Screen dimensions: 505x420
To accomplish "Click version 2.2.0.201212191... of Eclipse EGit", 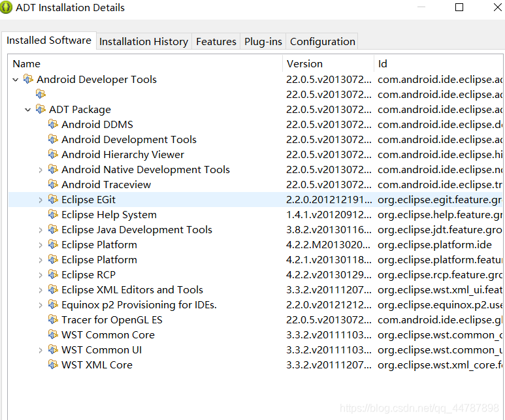I will click(x=329, y=200).
